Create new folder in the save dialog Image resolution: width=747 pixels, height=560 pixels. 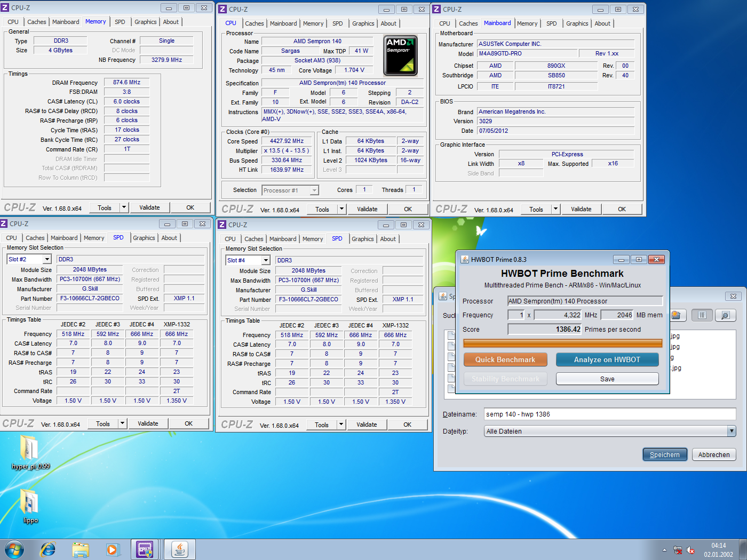pyautogui.click(x=676, y=315)
